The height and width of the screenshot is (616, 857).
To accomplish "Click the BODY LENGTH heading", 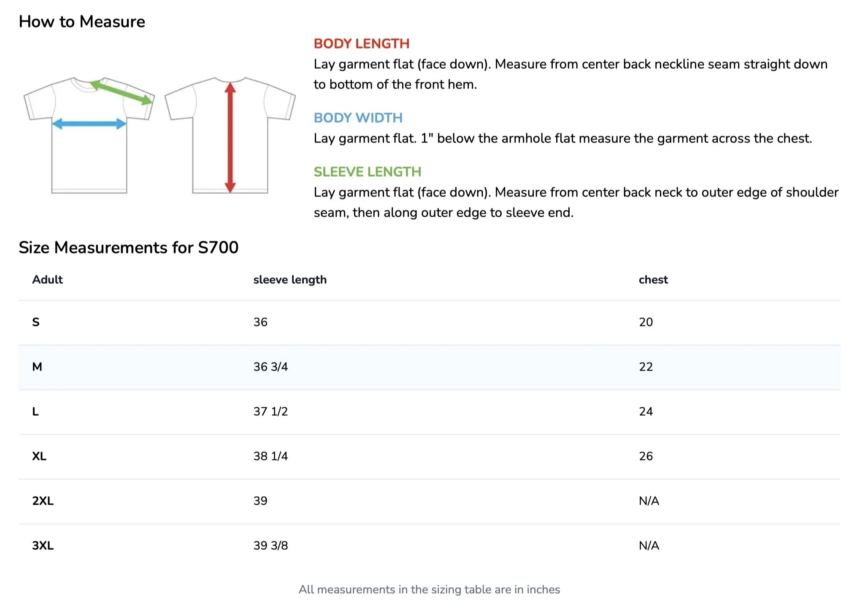I will (x=362, y=43).
